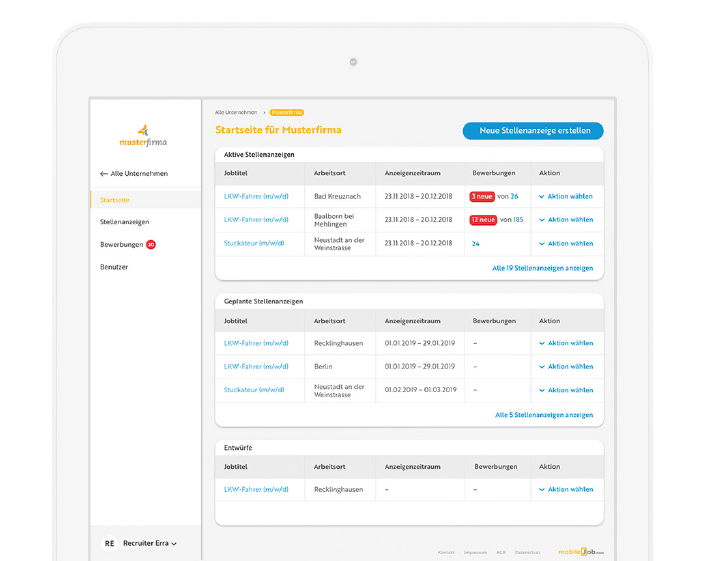The width and height of the screenshot is (706, 561).
Task: Click Anzeigenzeitraum header in Aktive Stellenanzeigen
Action: tap(412, 173)
